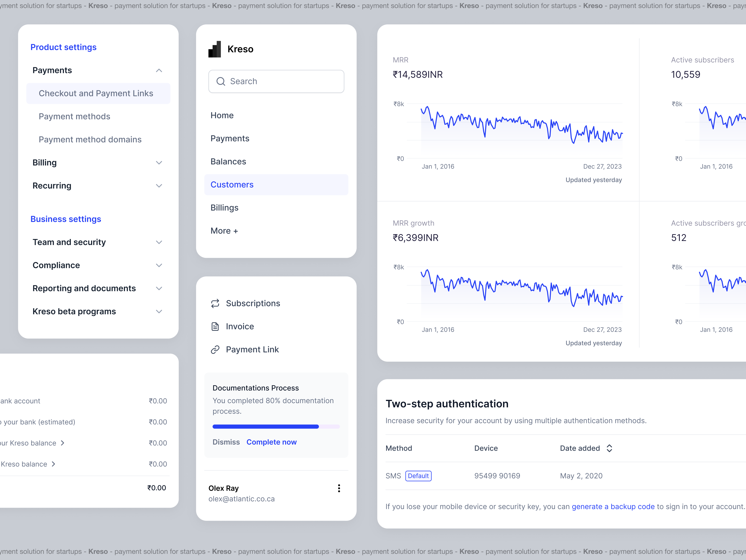
Task: Click the Default badge next to SMS
Action: (418, 476)
